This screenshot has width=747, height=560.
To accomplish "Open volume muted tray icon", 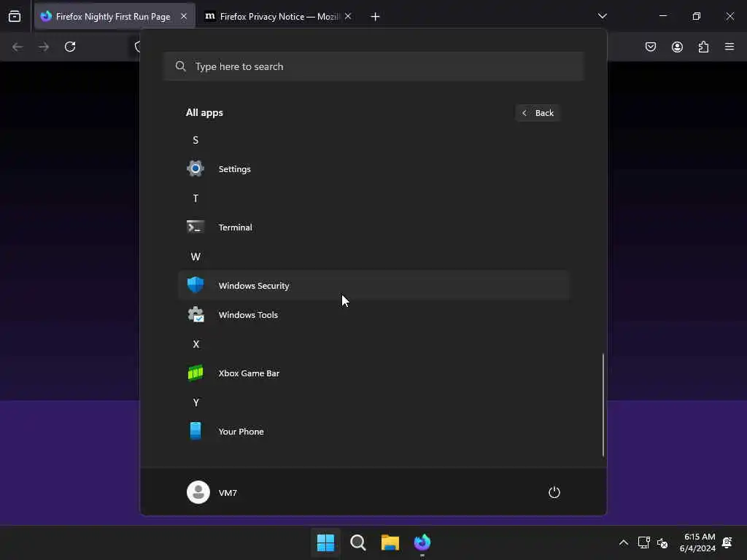I will click(x=662, y=542).
